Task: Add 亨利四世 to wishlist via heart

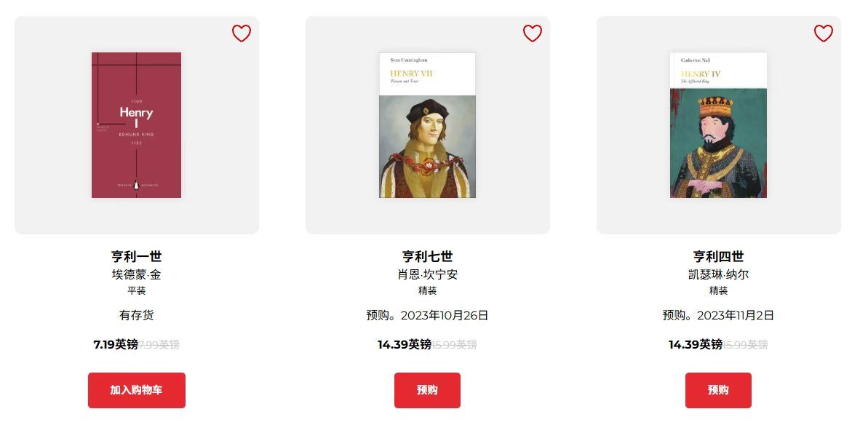Action: click(823, 33)
